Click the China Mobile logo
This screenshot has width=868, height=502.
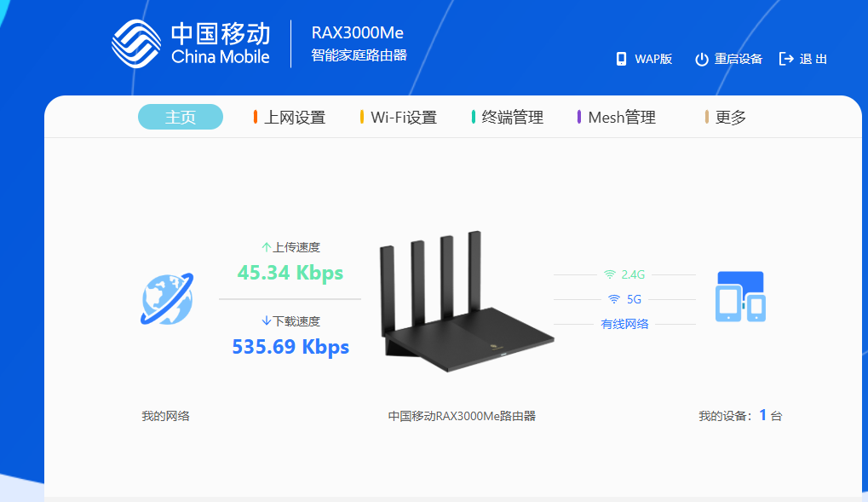pos(191,43)
